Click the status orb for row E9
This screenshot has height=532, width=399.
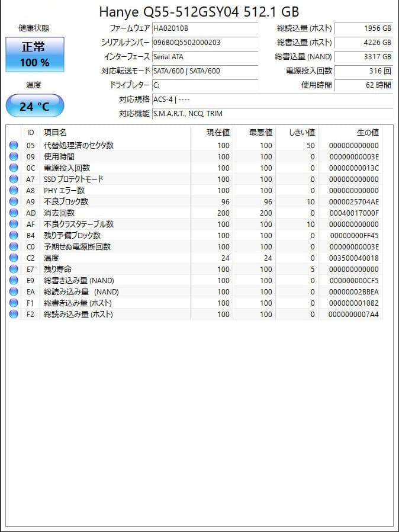(14, 280)
